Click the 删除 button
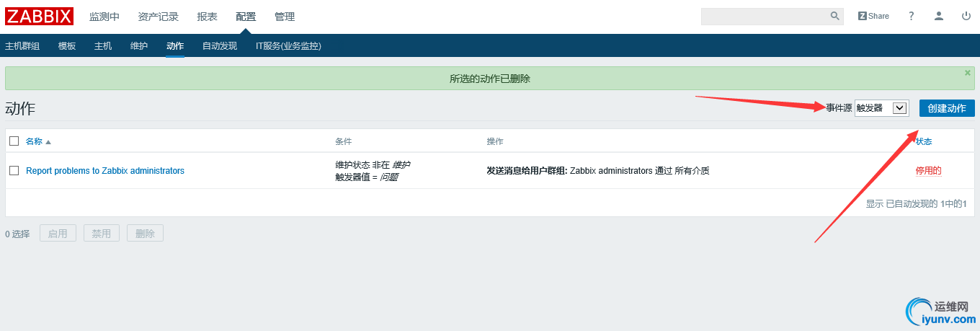The image size is (980, 331). point(145,234)
